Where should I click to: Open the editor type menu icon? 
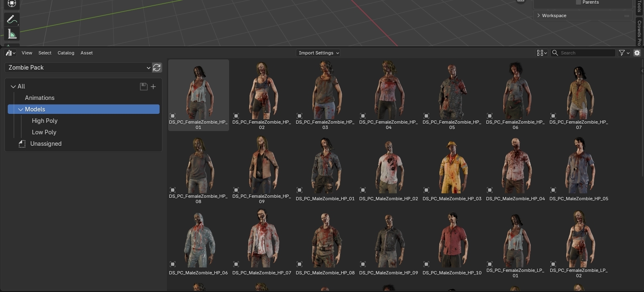point(10,53)
